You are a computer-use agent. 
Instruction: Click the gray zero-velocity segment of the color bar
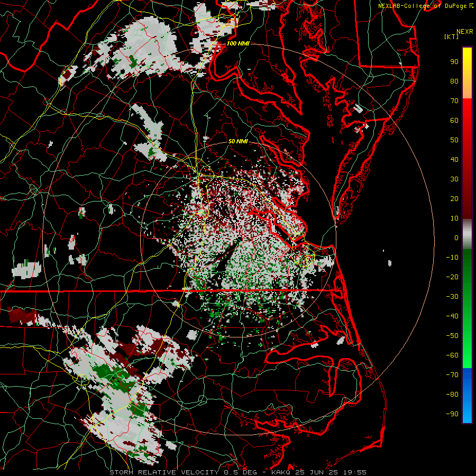pos(467,234)
